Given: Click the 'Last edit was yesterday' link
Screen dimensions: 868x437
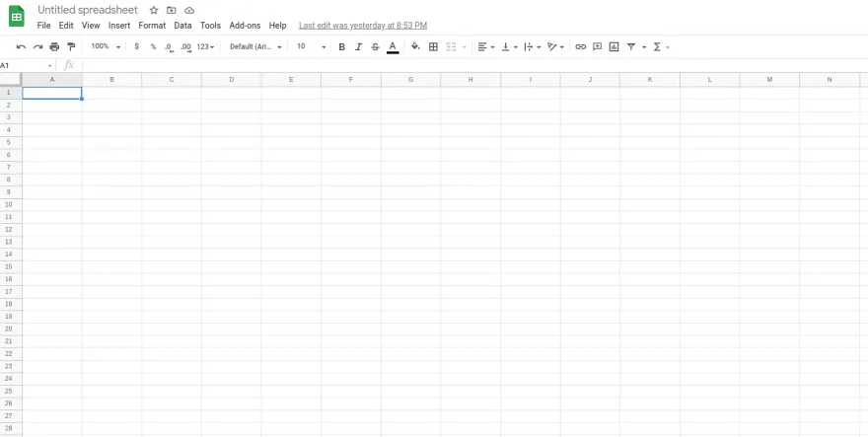Looking at the screenshot, I should pos(362,25).
